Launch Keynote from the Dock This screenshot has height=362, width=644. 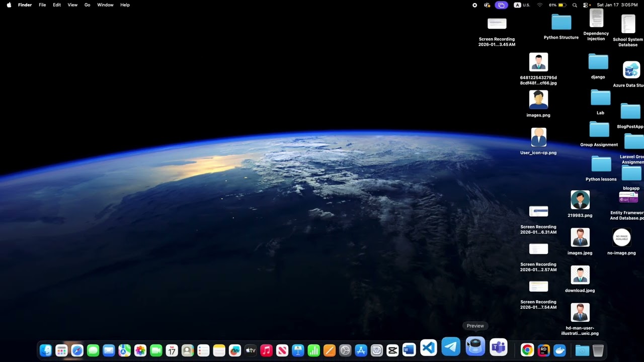(x=298, y=350)
